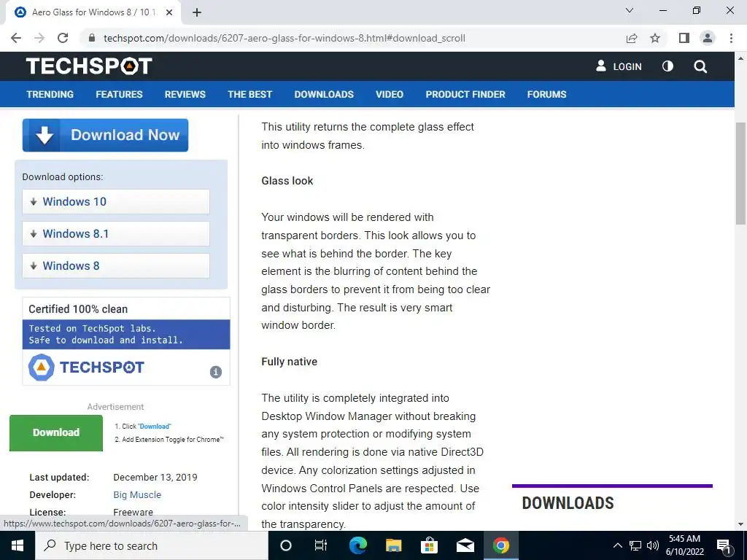
Task: Click the scrollbar up arrow
Action: click(x=740, y=58)
